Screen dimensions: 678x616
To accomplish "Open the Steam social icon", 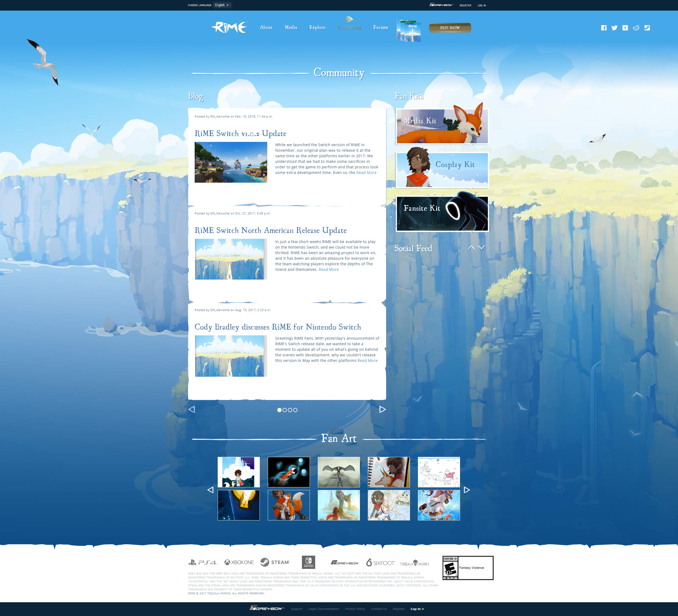I will point(647,28).
